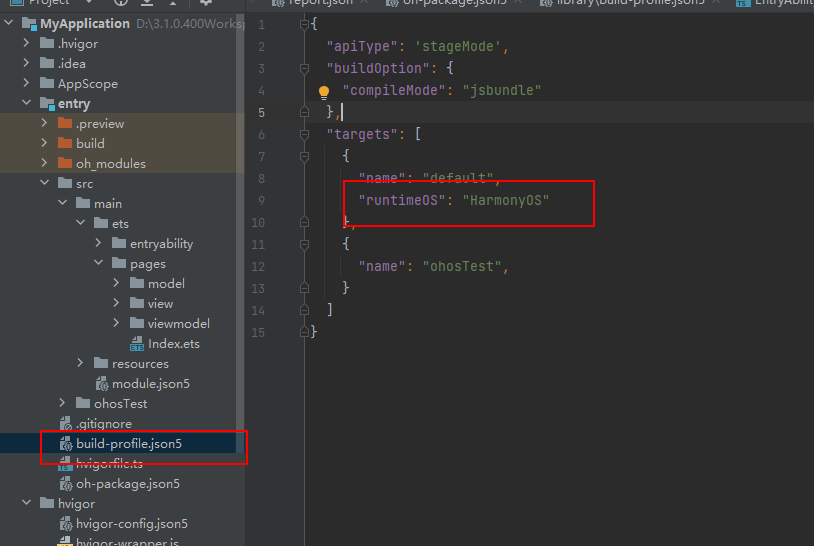
Task: Open module.json5 from the tree
Action: 151,384
